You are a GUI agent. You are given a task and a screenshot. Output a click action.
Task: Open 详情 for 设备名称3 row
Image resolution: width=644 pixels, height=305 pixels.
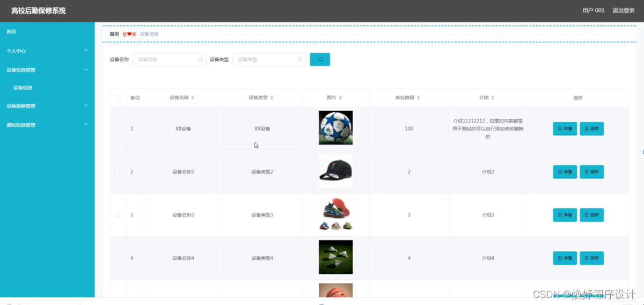pos(565,215)
